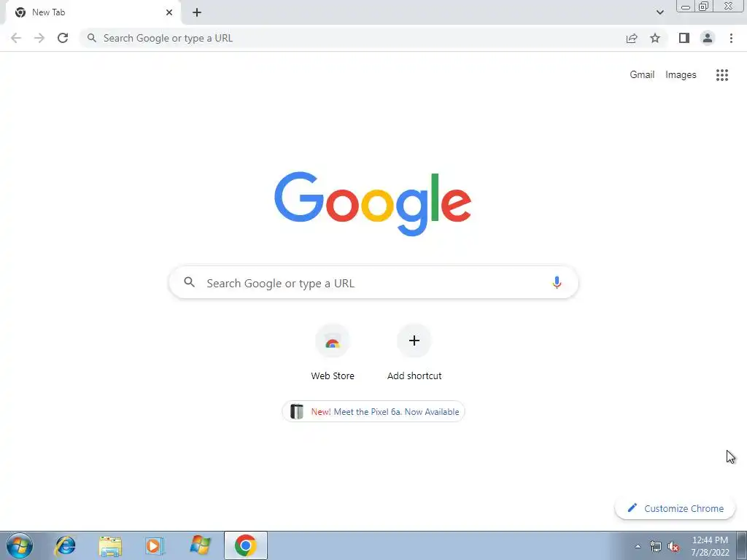The width and height of the screenshot is (747, 560).
Task: Go back using the back arrow
Action: [16, 38]
